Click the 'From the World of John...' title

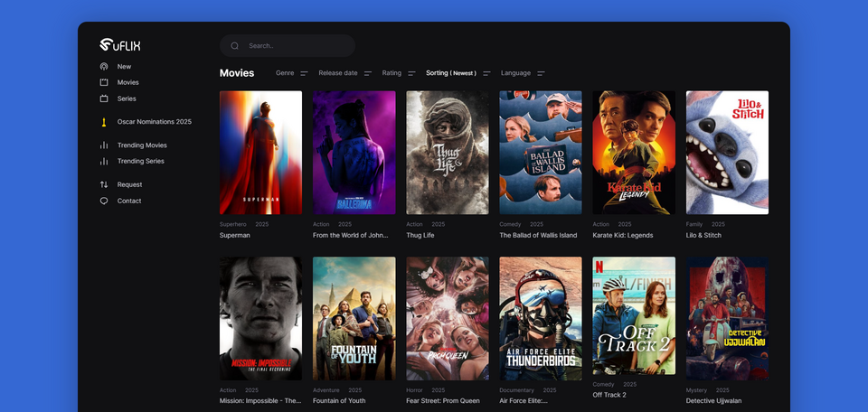(x=351, y=235)
